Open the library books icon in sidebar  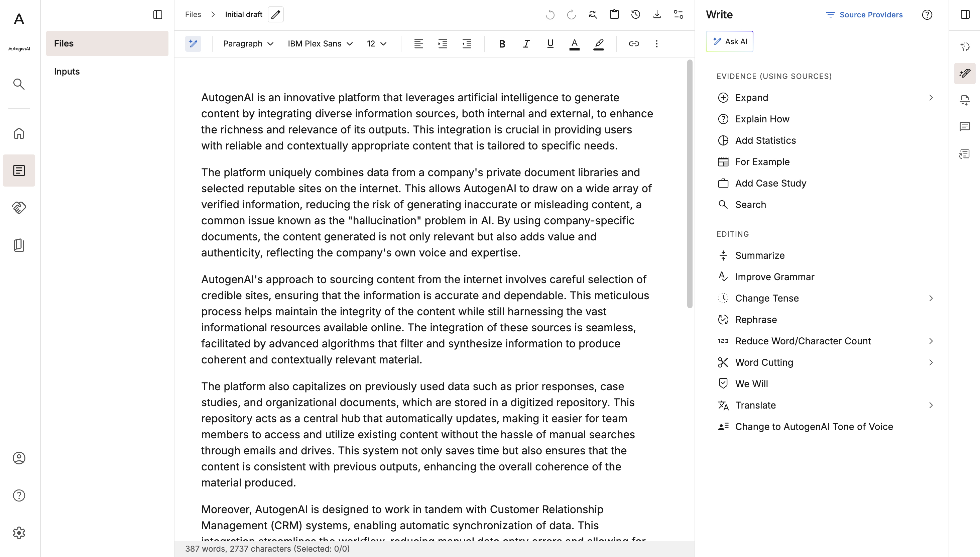[19, 245]
